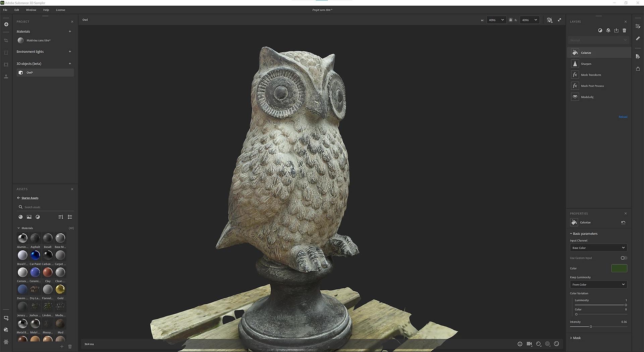Click the Search assets field
644x352 pixels.
[45, 207]
